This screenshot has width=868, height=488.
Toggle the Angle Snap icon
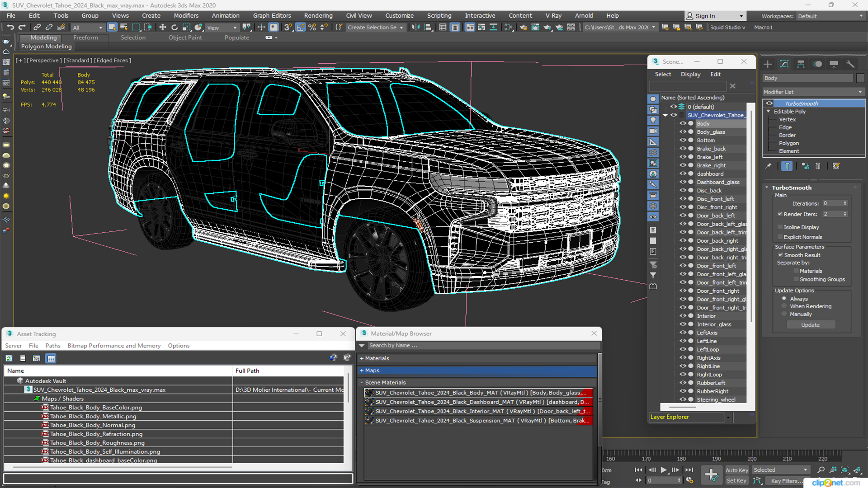300,28
